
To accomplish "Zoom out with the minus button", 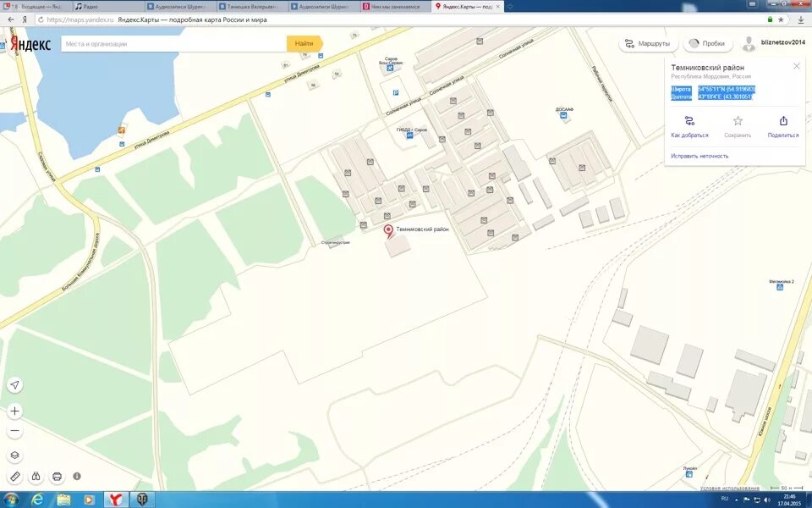I will click(14, 431).
